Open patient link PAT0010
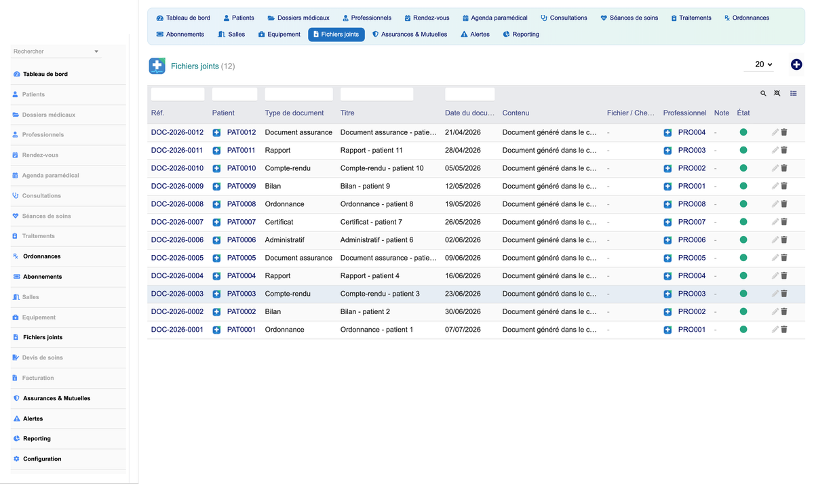Image resolution: width=814 pixels, height=504 pixels. pos(241,168)
